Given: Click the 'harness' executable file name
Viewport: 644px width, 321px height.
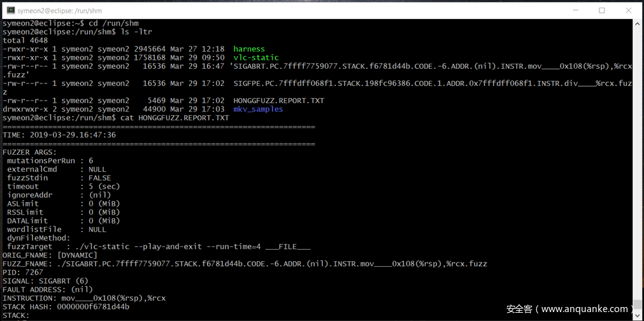Looking at the screenshot, I should coord(249,49).
